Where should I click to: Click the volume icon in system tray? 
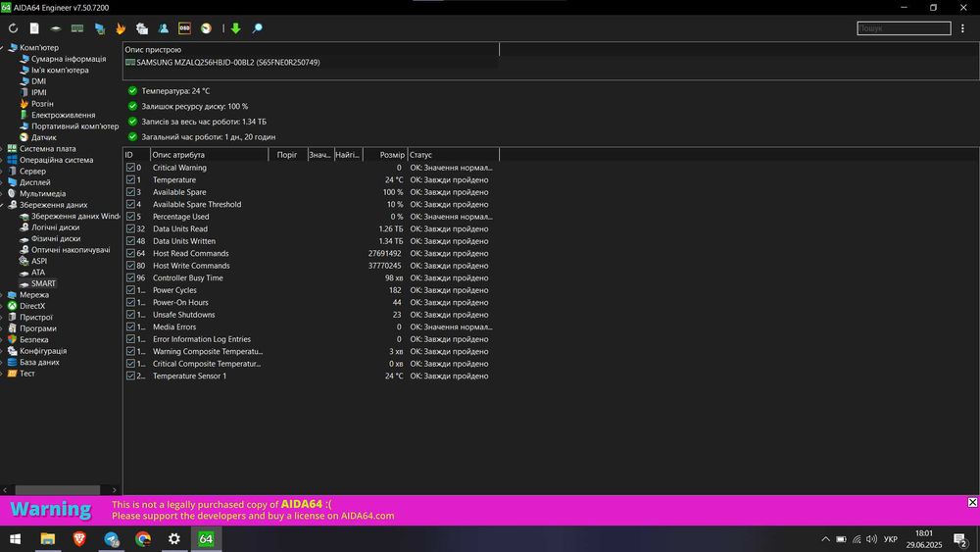(x=871, y=539)
